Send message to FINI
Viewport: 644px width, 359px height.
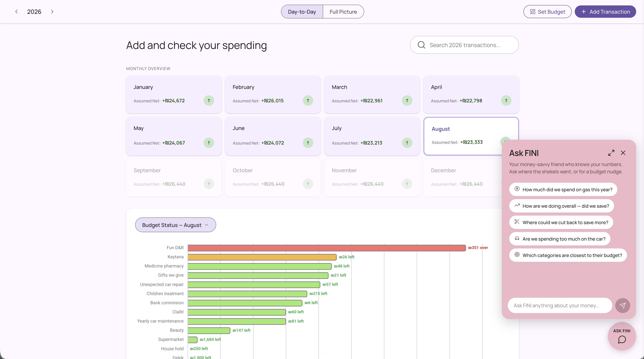click(x=623, y=305)
